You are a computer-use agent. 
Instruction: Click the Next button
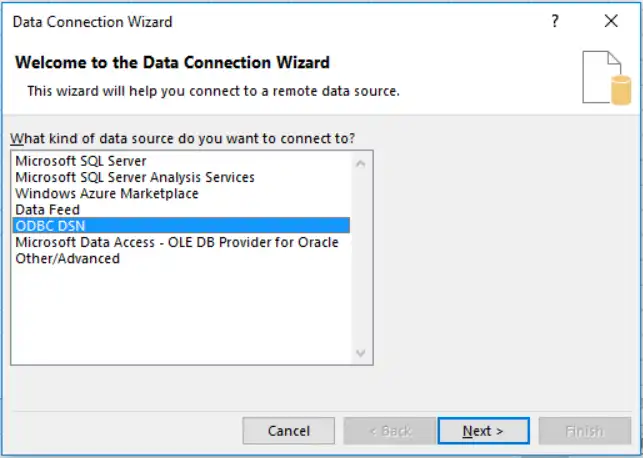click(x=483, y=431)
